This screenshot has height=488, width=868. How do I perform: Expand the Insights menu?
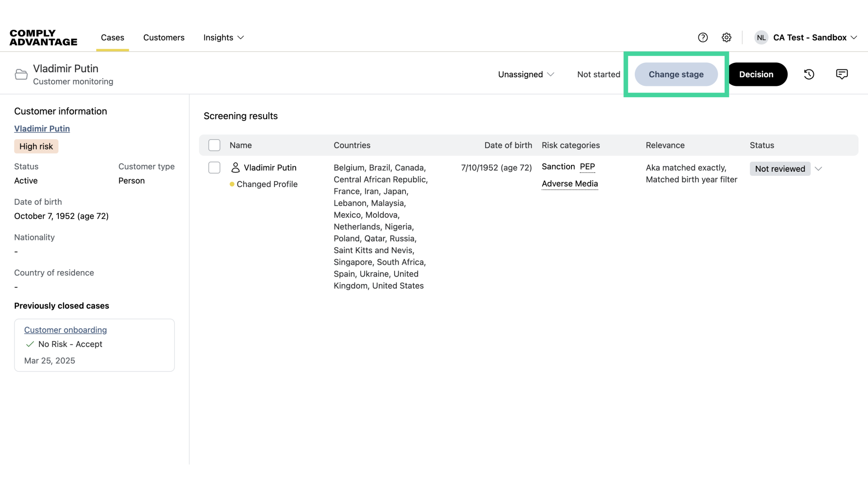(x=223, y=38)
